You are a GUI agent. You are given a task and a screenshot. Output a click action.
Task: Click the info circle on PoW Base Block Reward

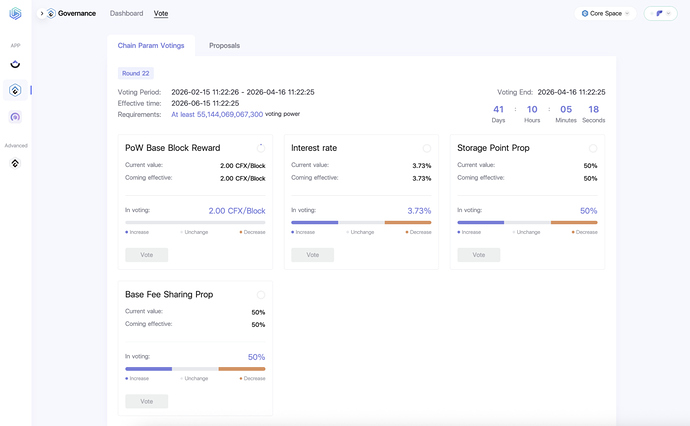[x=261, y=148]
